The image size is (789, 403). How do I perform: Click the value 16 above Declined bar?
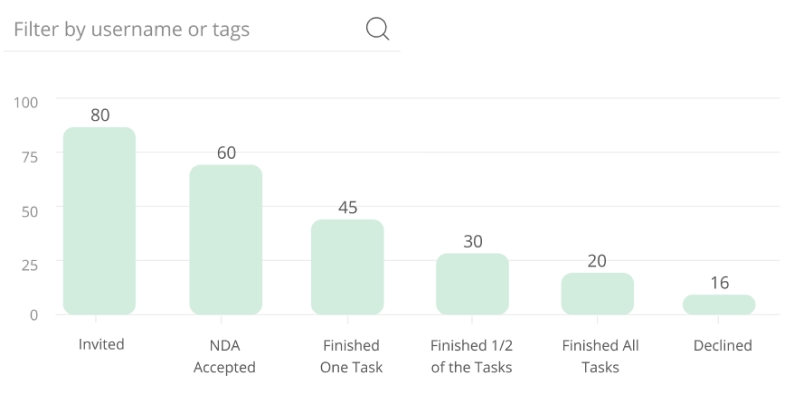(720, 283)
